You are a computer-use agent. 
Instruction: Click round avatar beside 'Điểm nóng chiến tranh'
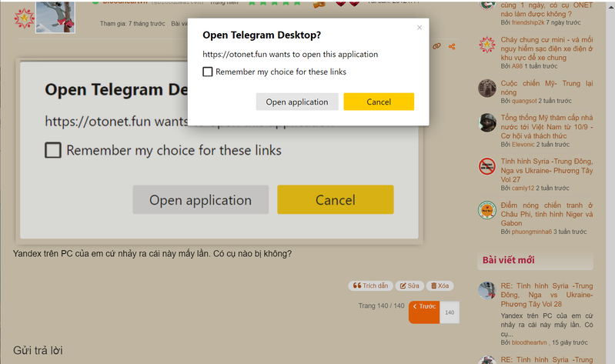point(487,210)
